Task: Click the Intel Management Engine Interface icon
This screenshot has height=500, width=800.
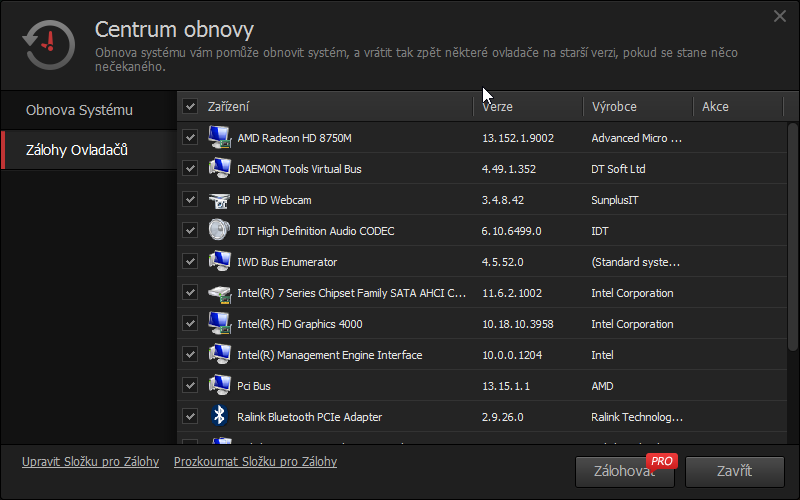Action: click(219, 354)
